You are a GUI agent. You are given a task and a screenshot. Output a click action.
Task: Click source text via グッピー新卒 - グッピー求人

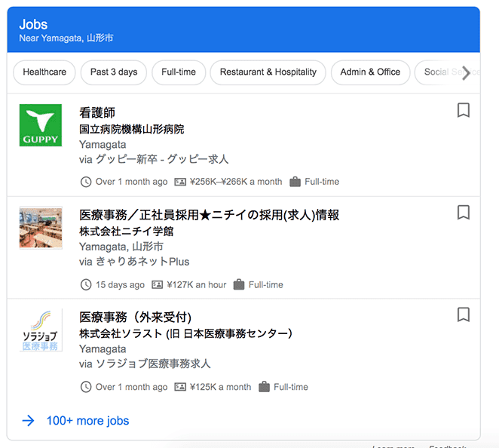pyautogui.click(x=154, y=159)
